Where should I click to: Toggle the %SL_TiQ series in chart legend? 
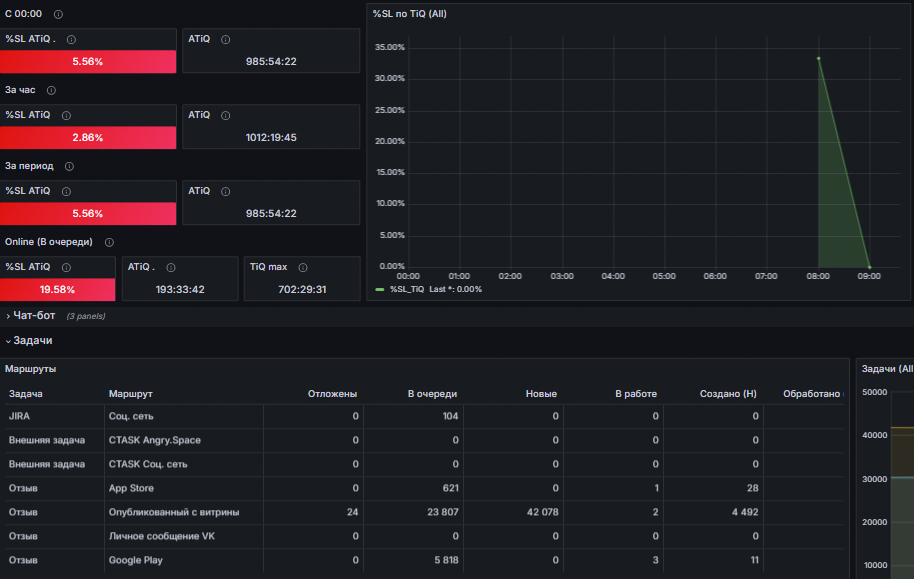(x=407, y=289)
